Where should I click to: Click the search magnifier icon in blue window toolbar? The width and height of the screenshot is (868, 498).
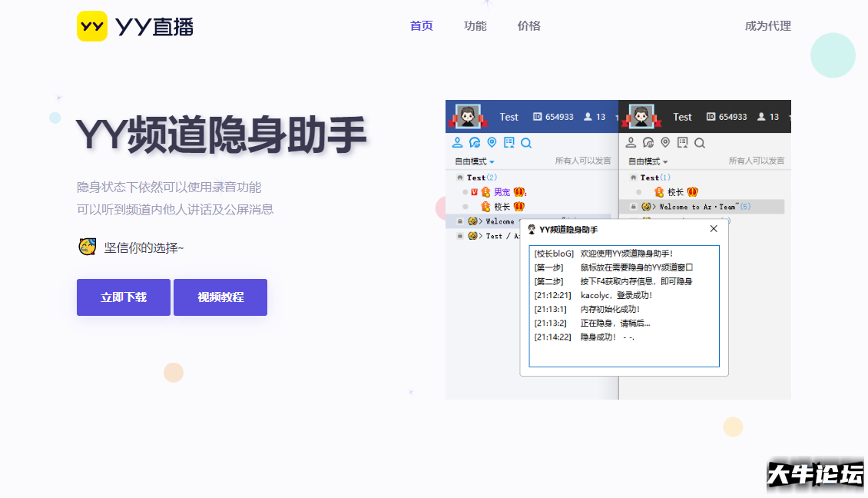(526, 143)
